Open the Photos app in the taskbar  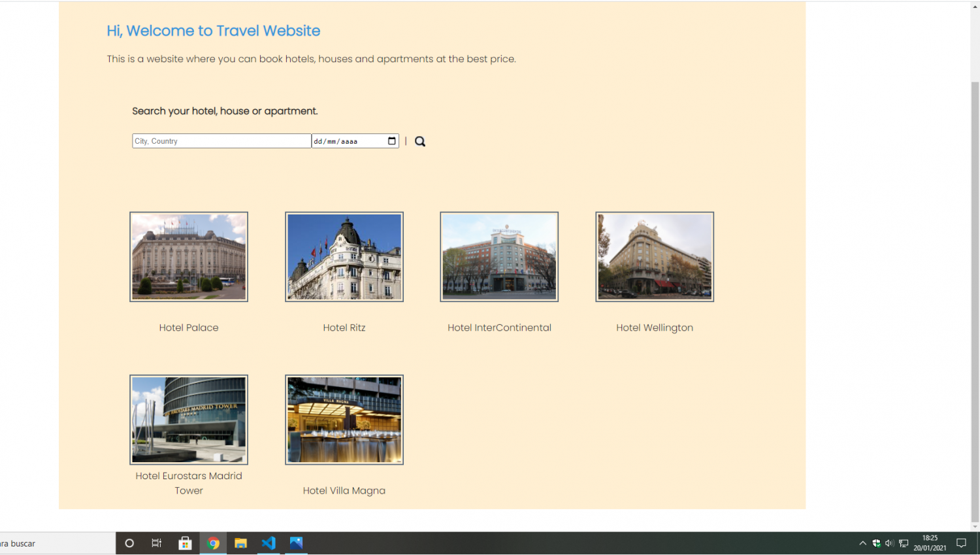(296, 543)
